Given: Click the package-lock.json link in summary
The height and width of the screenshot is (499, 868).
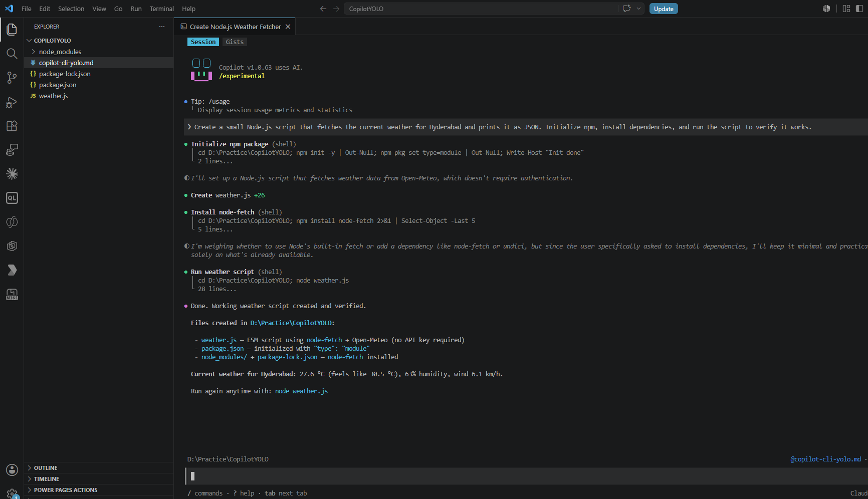Looking at the screenshot, I should 287,357.
